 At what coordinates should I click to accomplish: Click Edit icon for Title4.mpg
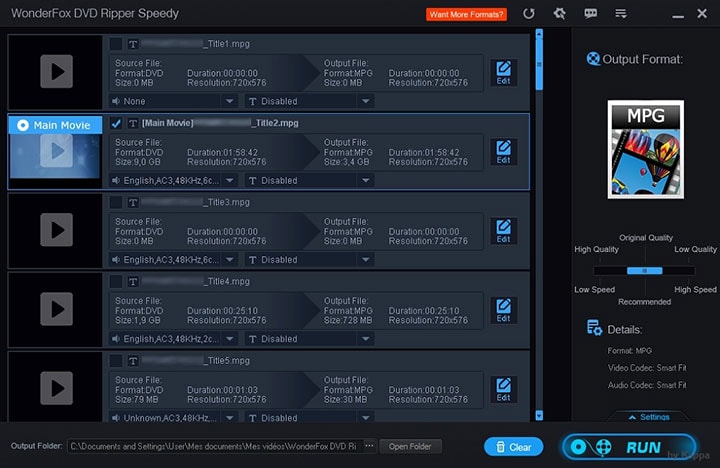[503, 310]
